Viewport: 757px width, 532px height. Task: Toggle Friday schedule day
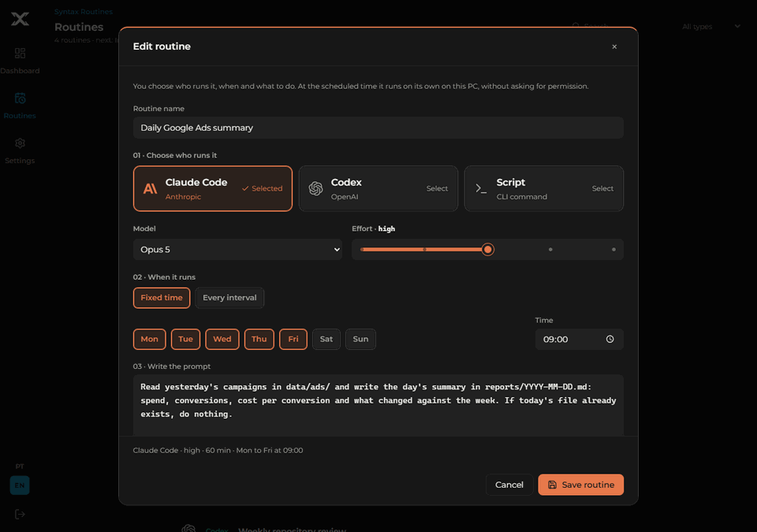[293, 340]
